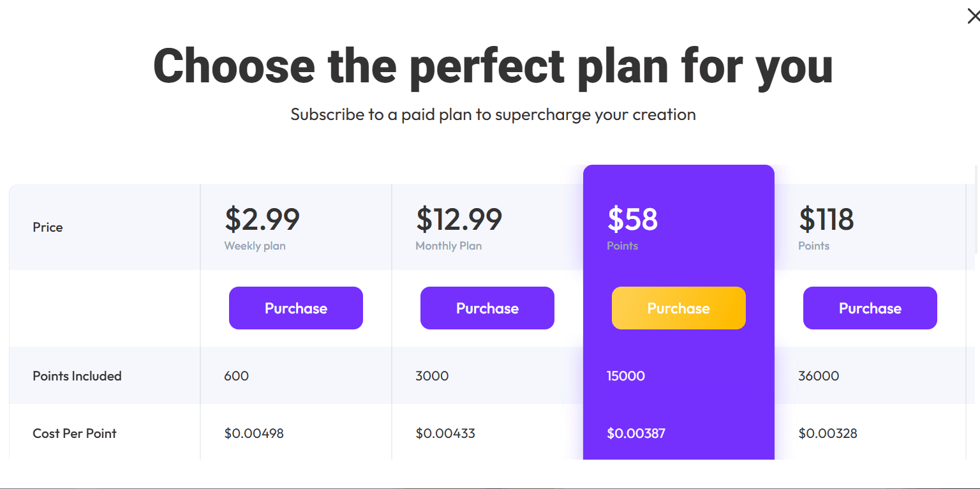The image size is (980, 489).
Task: Purchase the $12.99 monthly plan
Action: tap(487, 308)
